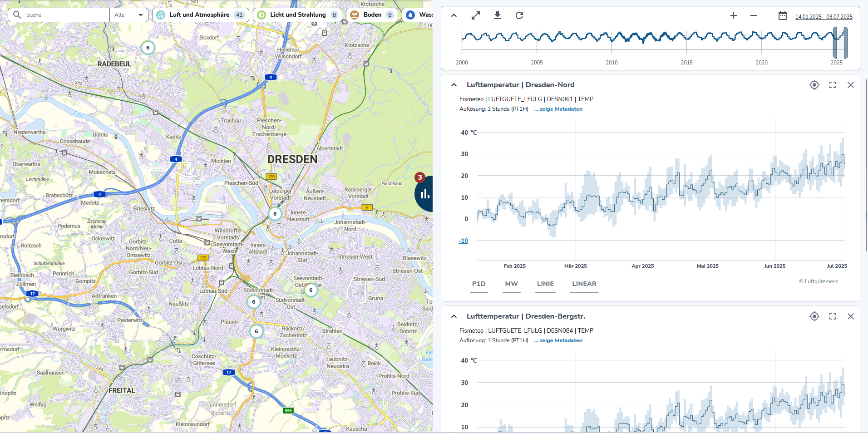Close the Dresden-Nord chart panel
The image size is (868, 433).
point(851,85)
